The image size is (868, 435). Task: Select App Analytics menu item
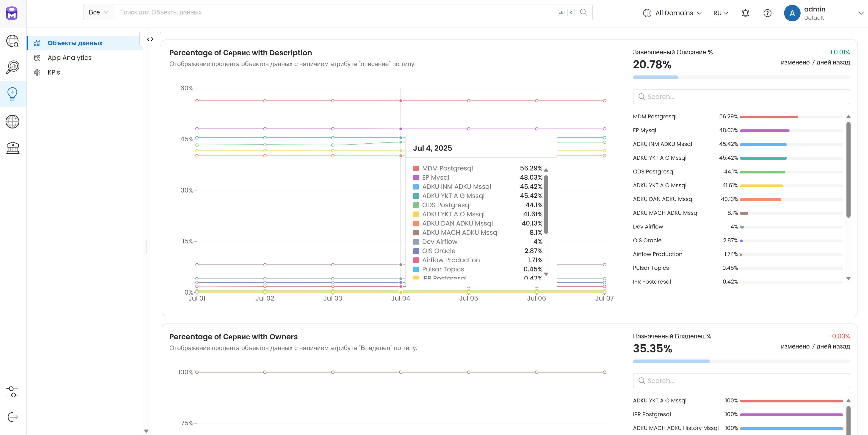pos(69,58)
